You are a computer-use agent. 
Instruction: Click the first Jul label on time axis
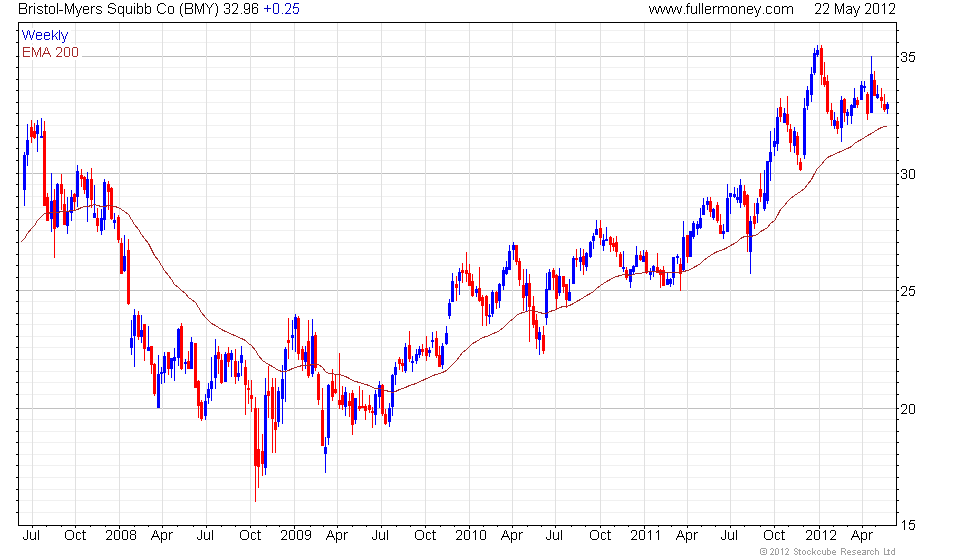click(31, 536)
